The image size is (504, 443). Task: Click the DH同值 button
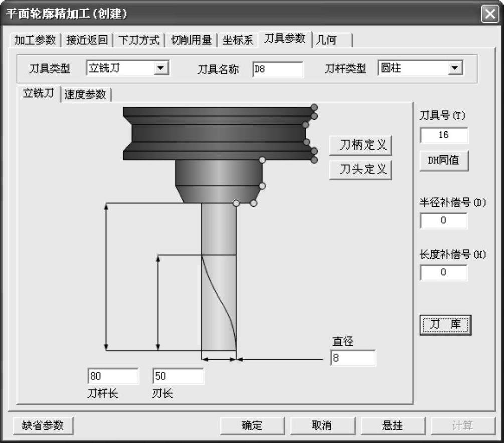point(443,160)
